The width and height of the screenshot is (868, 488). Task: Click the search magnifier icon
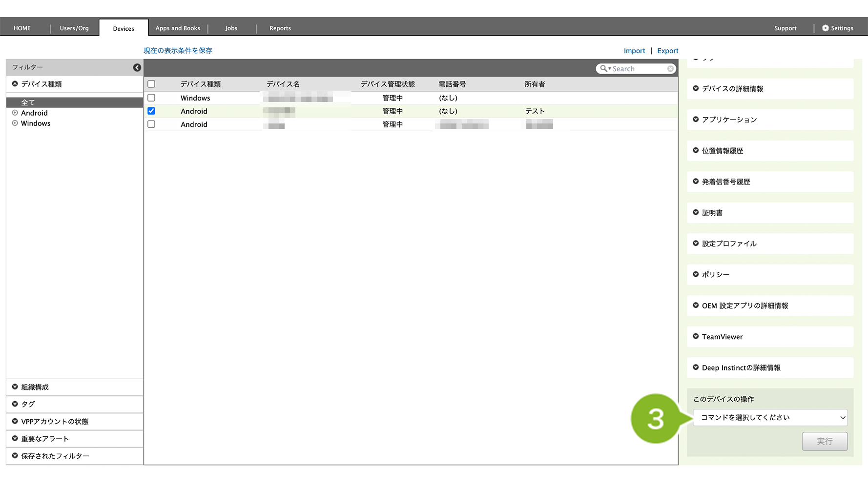click(604, 69)
